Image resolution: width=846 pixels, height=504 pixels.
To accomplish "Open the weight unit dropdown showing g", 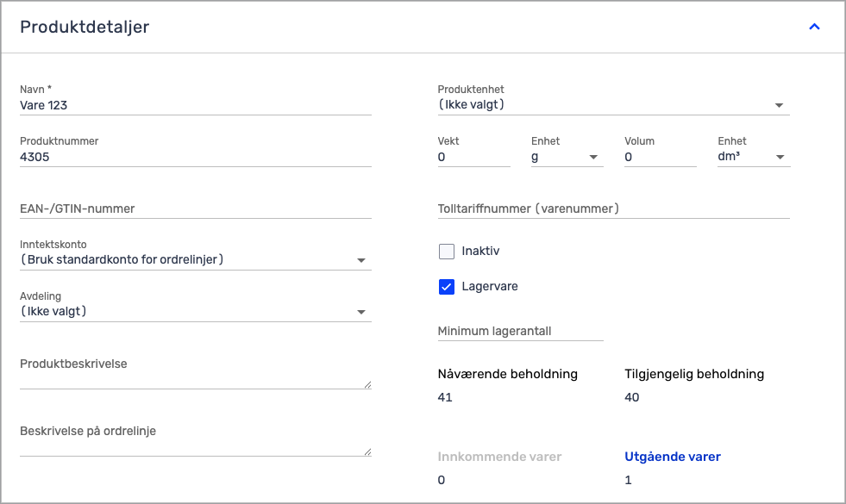I will (x=567, y=158).
